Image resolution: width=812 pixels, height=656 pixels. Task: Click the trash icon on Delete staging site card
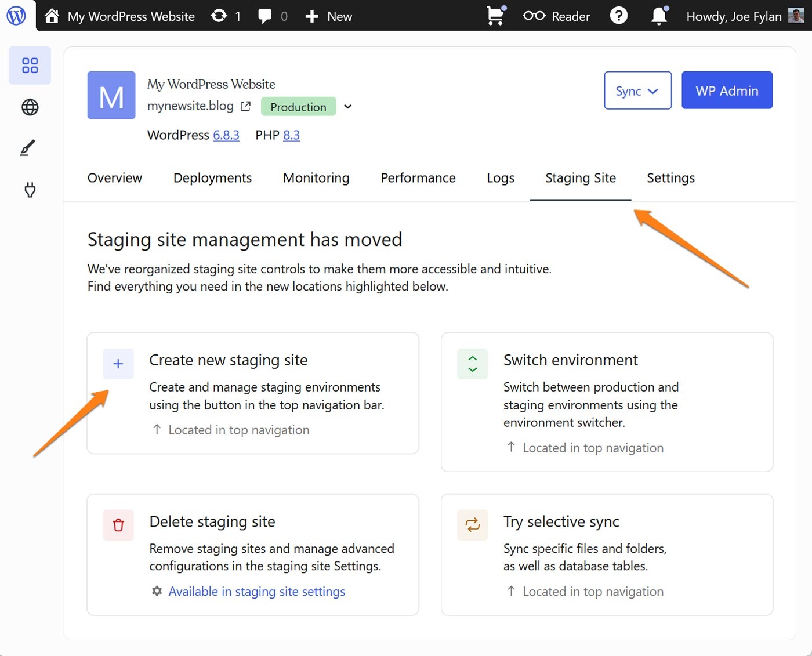coord(118,525)
